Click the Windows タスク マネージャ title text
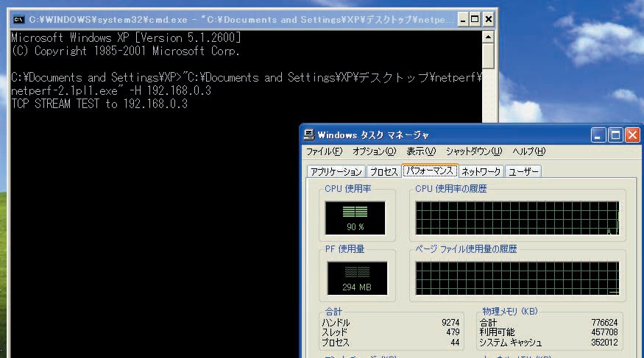Image resolution: width=644 pixels, height=358 pixels. 373,135
